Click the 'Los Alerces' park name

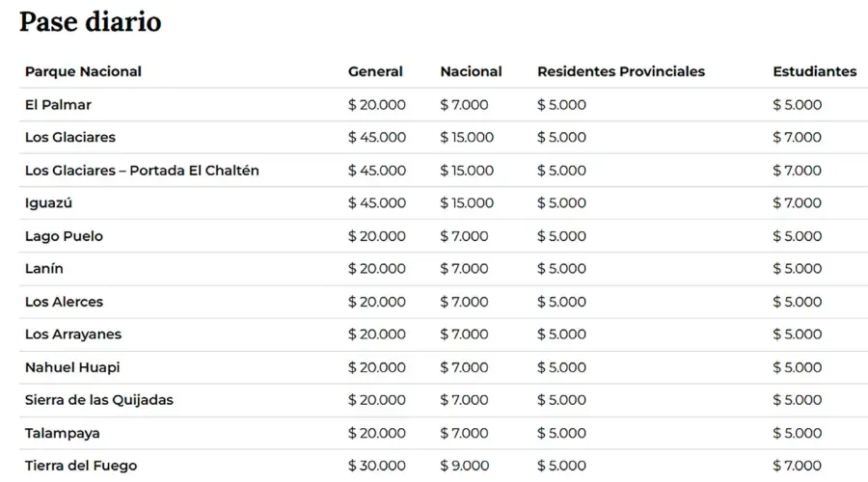64,302
